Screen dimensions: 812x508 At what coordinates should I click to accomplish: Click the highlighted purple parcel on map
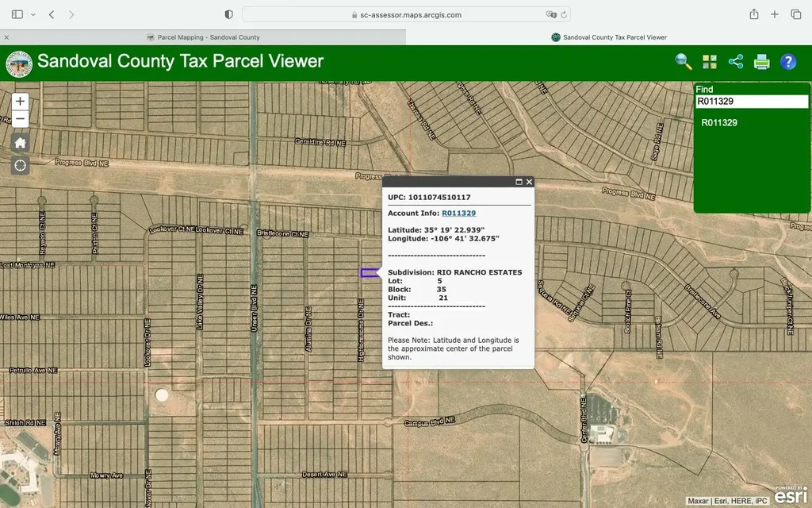(x=369, y=273)
